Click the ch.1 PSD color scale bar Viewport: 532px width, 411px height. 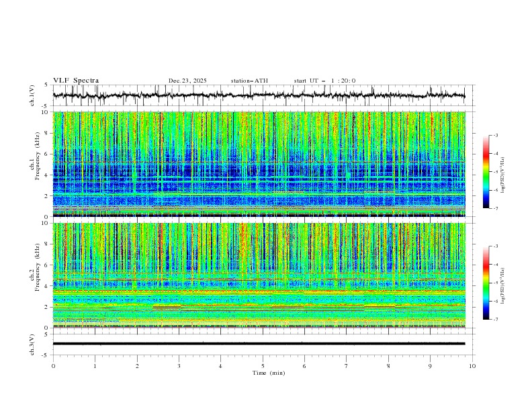pos(486,171)
